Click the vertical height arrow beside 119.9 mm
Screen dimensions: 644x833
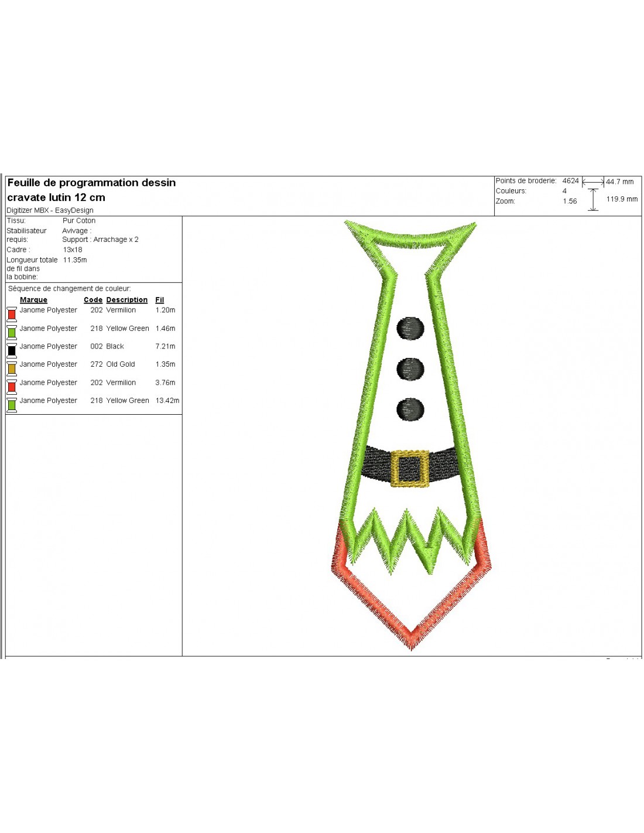[x=593, y=200]
